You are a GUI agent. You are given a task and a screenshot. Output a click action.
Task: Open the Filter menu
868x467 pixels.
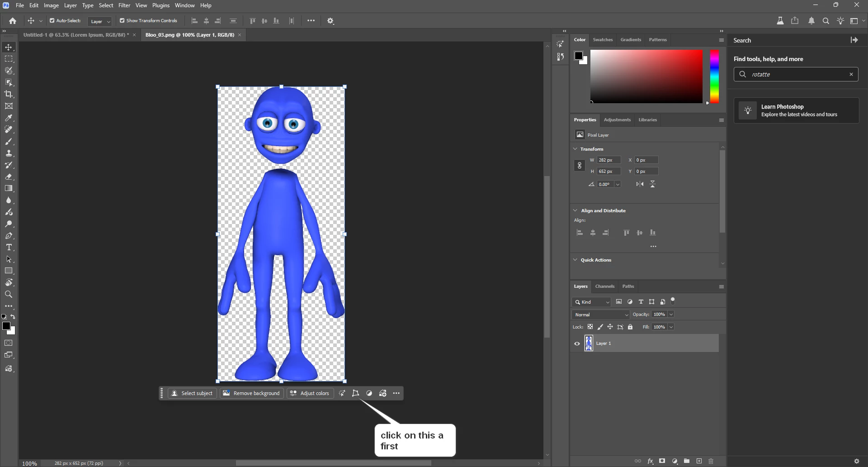point(124,5)
